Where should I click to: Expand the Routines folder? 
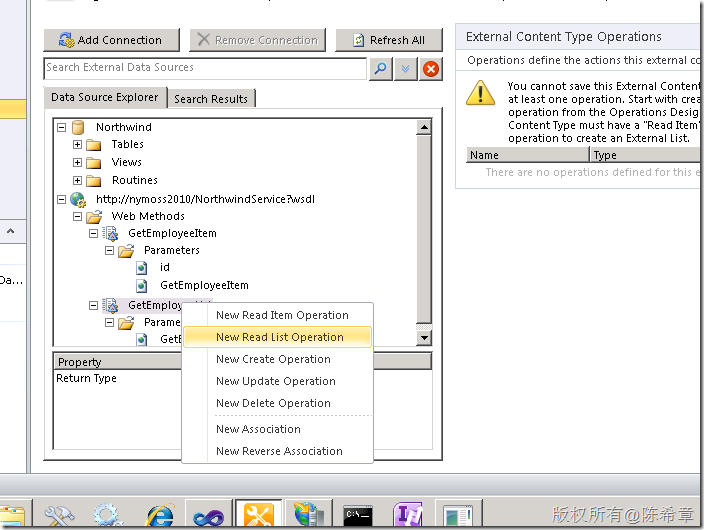(x=77, y=181)
